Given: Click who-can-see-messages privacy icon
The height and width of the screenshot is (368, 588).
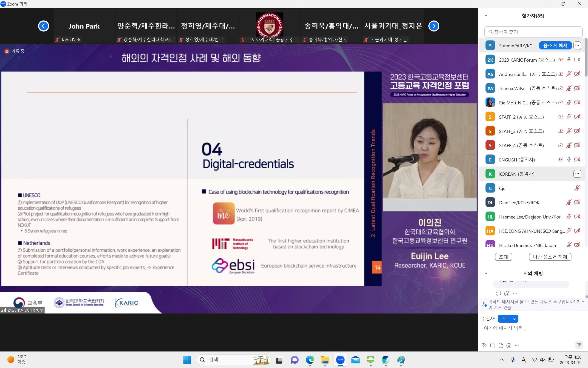Looking at the screenshot, I should tap(484, 305).
